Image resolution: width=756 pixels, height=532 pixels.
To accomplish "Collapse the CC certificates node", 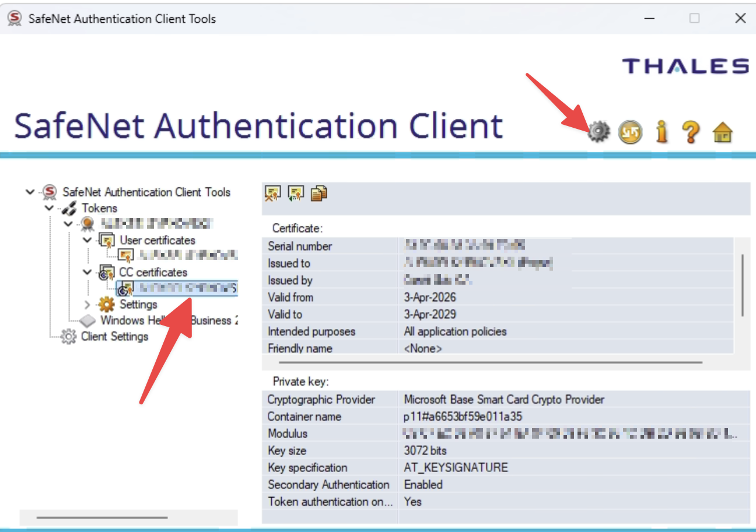I will (87, 272).
